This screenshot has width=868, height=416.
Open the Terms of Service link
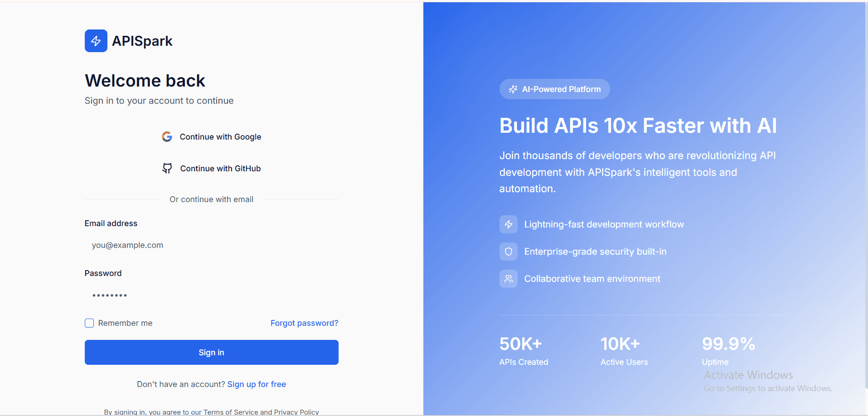[x=231, y=412]
